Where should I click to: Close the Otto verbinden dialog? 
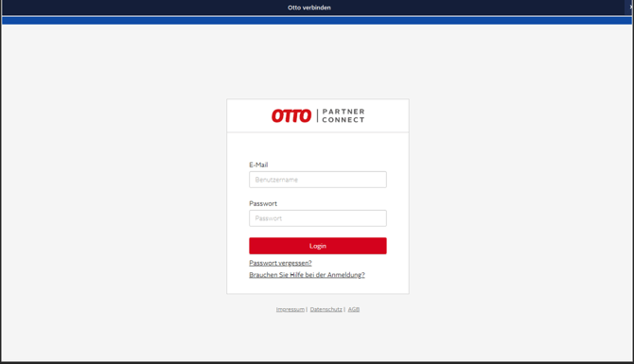630,7
